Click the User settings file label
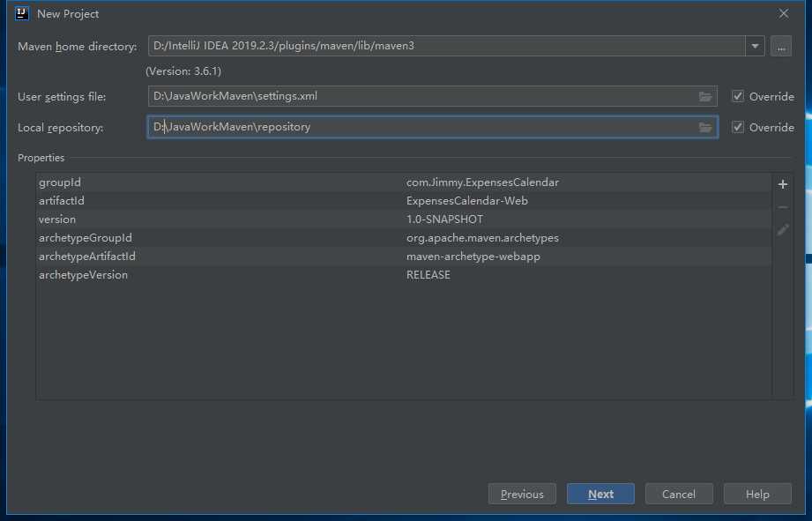The image size is (812, 521). click(x=62, y=97)
